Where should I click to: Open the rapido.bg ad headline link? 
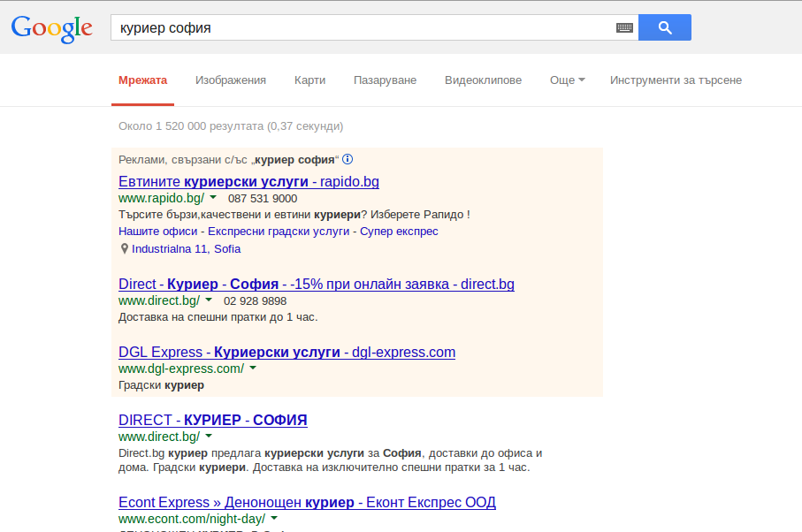(248, 181)
